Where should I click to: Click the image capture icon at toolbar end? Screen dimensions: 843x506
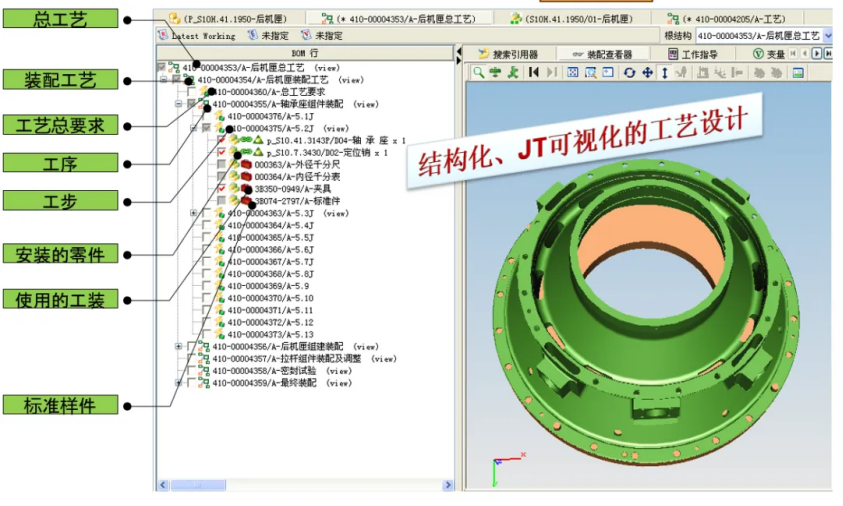pos(798,72)
